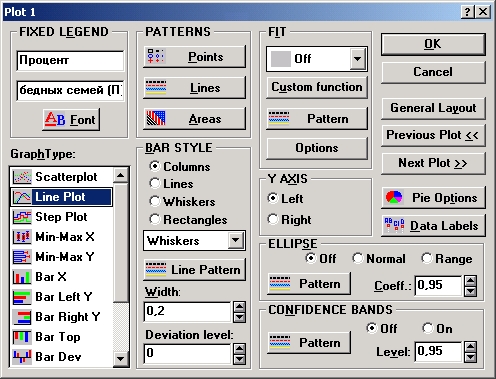The width and height of the screenshot is (496, 379).
Task: Open the Areas pattern settings
Action: (194, 119)
